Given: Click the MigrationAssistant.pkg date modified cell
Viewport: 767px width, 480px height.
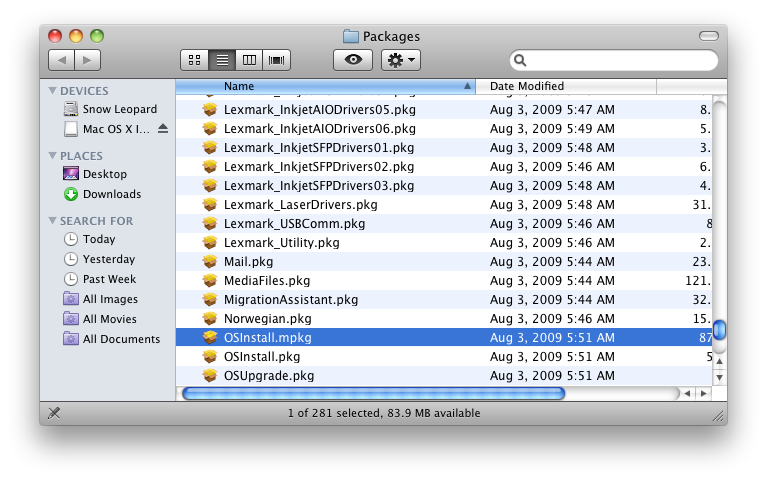Looking at the screenshot, I should click(x=552, y=299).
